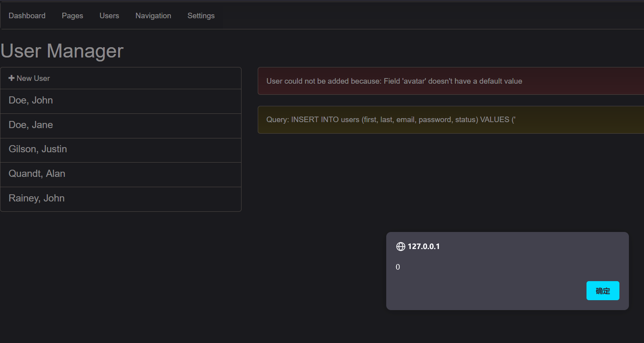Click the yellow INSERT INTO query alert
Screen dimensions: 644x343
(x=391, y=120)
